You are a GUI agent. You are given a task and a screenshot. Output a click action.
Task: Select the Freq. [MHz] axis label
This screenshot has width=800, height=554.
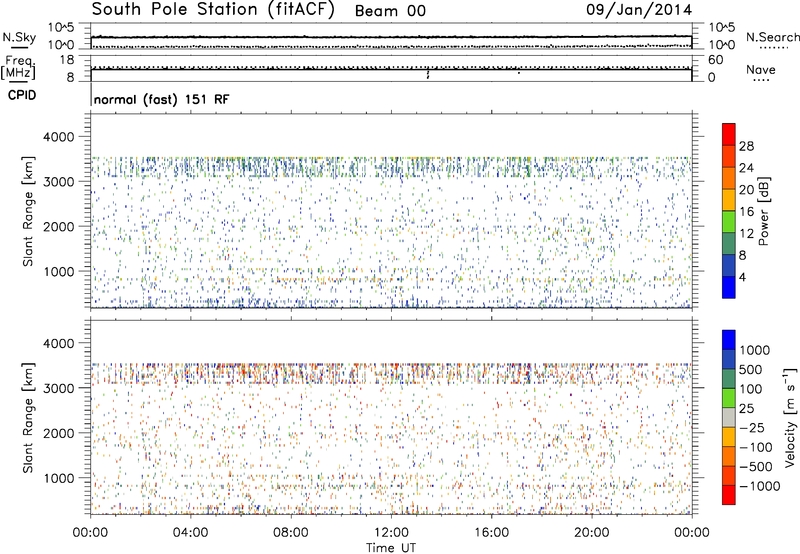click(x=18, y=68)
